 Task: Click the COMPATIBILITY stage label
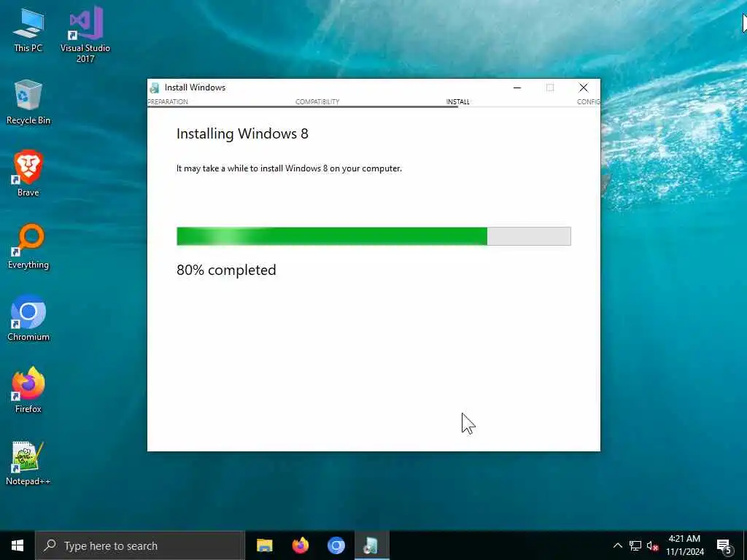coord(317,102)
